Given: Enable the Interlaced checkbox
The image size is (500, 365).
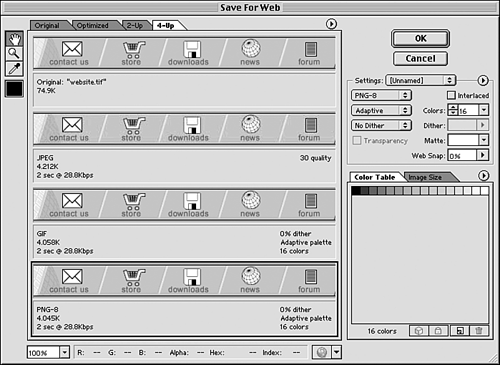Looking at the screenshot, I should click(x=451, y=96).
